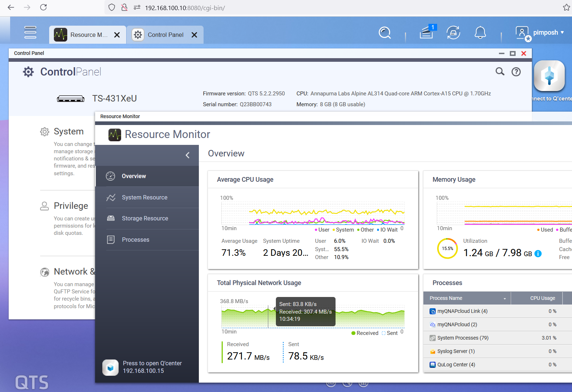Toggle the Used series in memory legend

click(545, 230)
